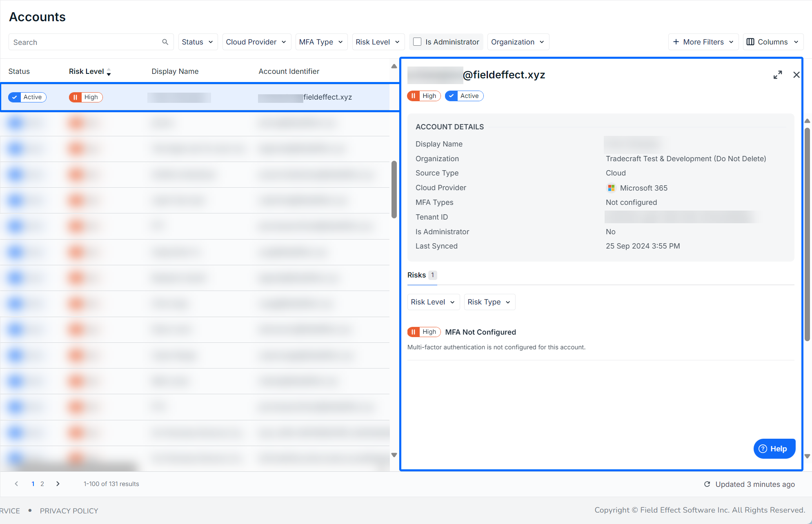The image size is (812, 524).
Task: Open the Organization filter dropdown
Action: click(518, 42)
